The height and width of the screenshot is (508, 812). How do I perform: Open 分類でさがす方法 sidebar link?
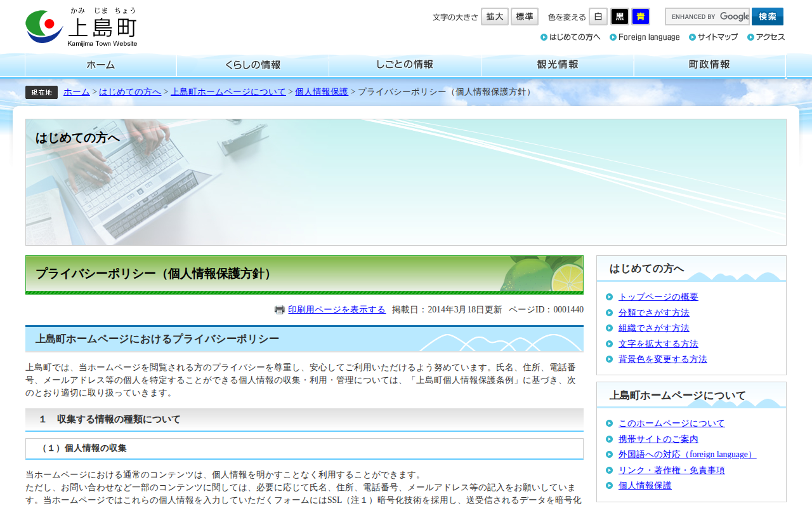[x=654, y=312]
